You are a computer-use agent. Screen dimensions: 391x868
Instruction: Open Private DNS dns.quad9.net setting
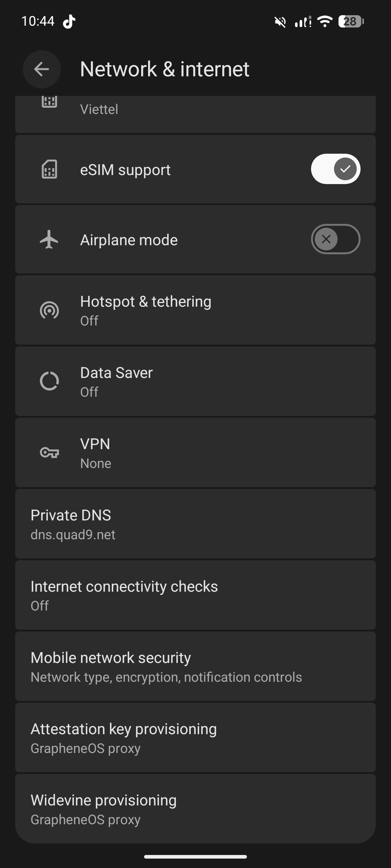coord(195,524)
